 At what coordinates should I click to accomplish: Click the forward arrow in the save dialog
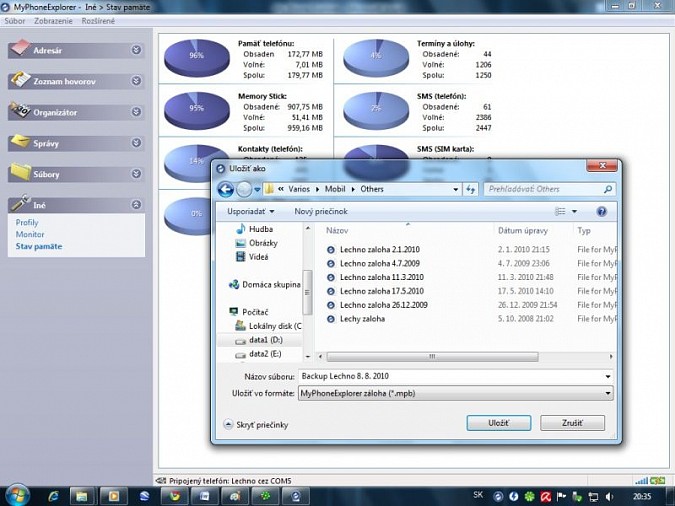tap(244, 189)
